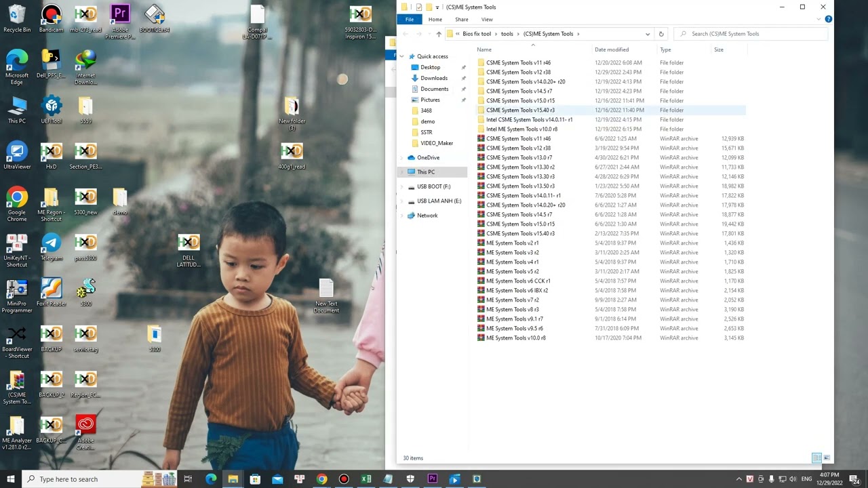This screenshot has width=868, height=488.
Task: Select the Google Chrome desktop icon
Action: point(17,204)
